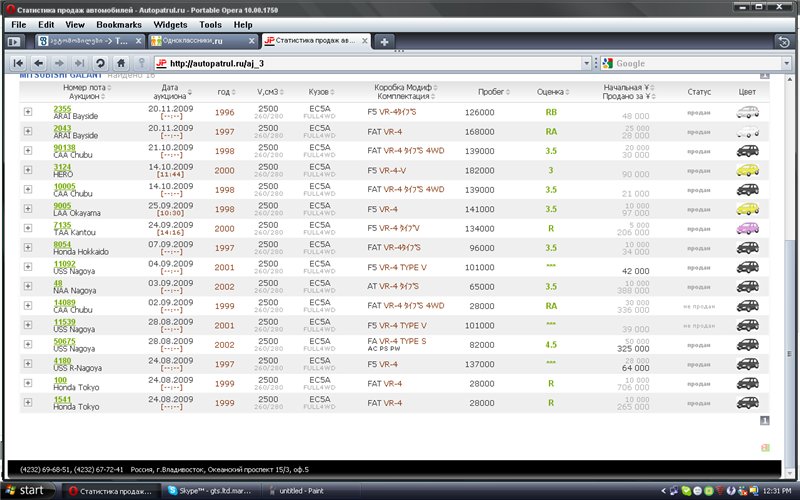Click the small icon above the footer
The height and width of the screenshot is (500, 800).
(x=765, y=447)
